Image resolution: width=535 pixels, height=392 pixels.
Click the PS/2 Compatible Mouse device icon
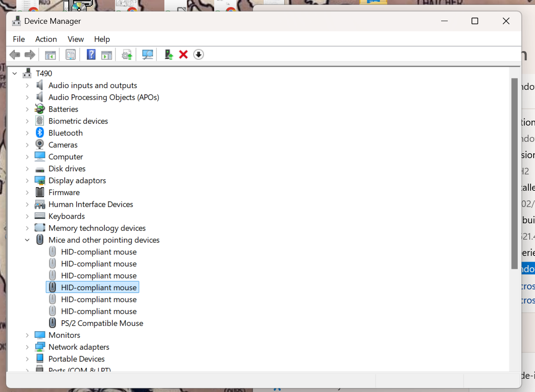coord(52,323)
